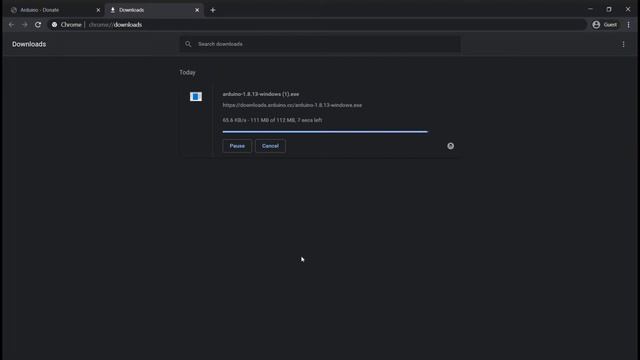Open the Guest profile menu
This screenshot has width=640, height=360.
605,25
